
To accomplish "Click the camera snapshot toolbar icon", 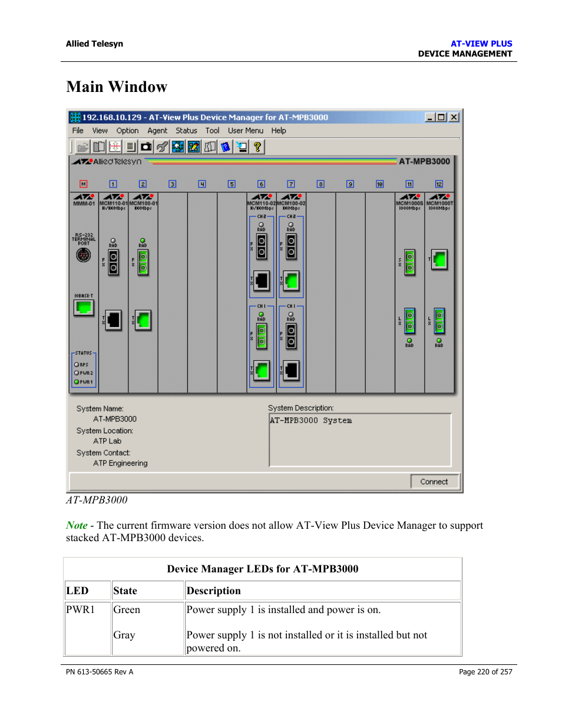I will point(146,147).
